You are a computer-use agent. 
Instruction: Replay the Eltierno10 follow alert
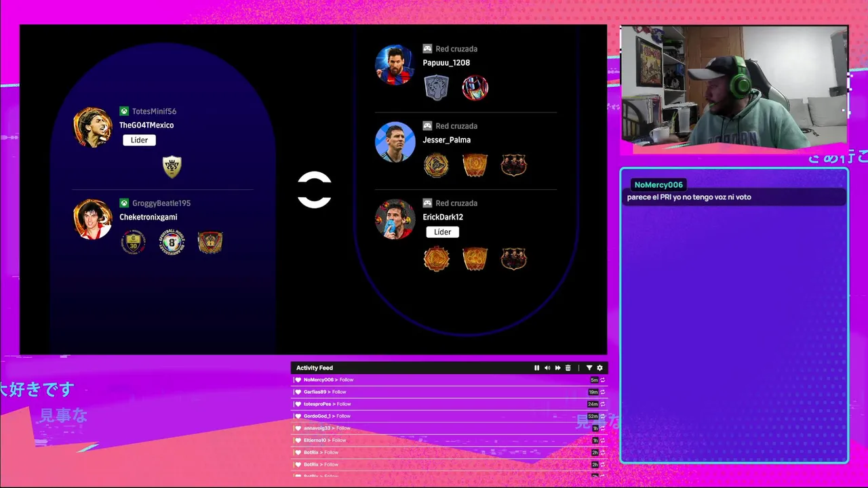tap(602, 441)
